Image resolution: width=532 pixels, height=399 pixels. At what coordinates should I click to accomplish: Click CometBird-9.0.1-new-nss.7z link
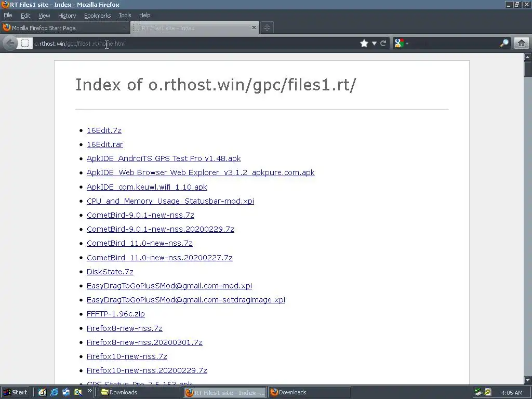[x=140, y=215]
